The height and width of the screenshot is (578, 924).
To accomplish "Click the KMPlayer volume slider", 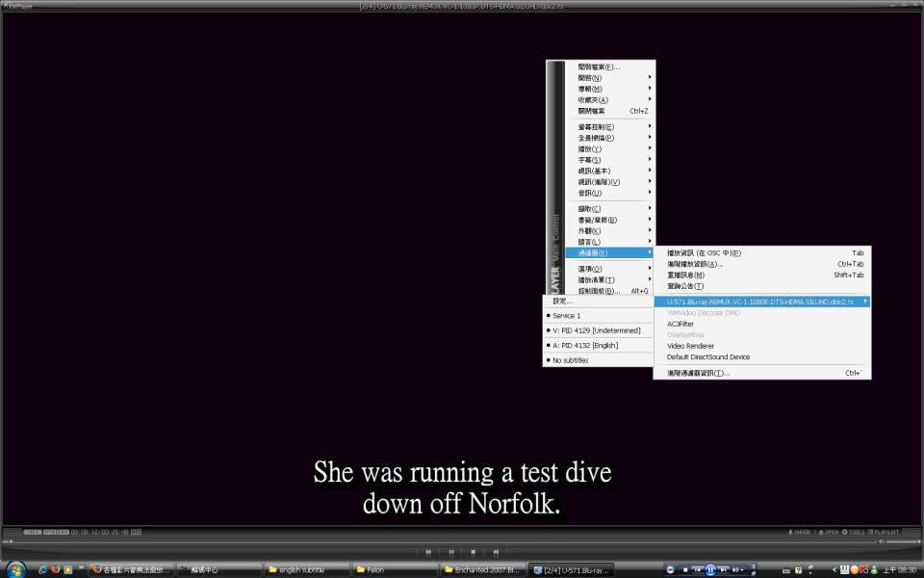I will (x=903, y=540).
